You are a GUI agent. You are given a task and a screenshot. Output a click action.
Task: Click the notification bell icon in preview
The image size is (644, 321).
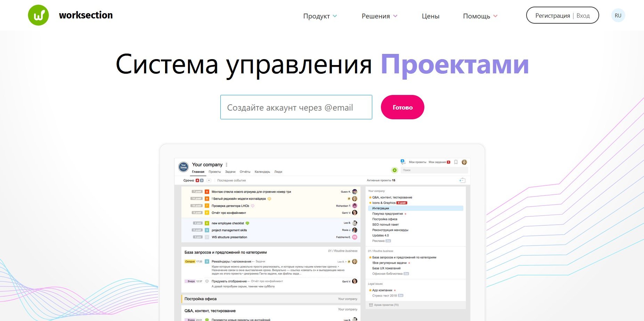(x=402, y=162)
